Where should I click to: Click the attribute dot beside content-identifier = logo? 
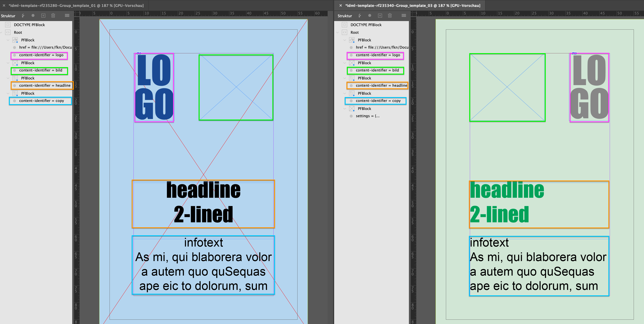click(x=15, y=55)
